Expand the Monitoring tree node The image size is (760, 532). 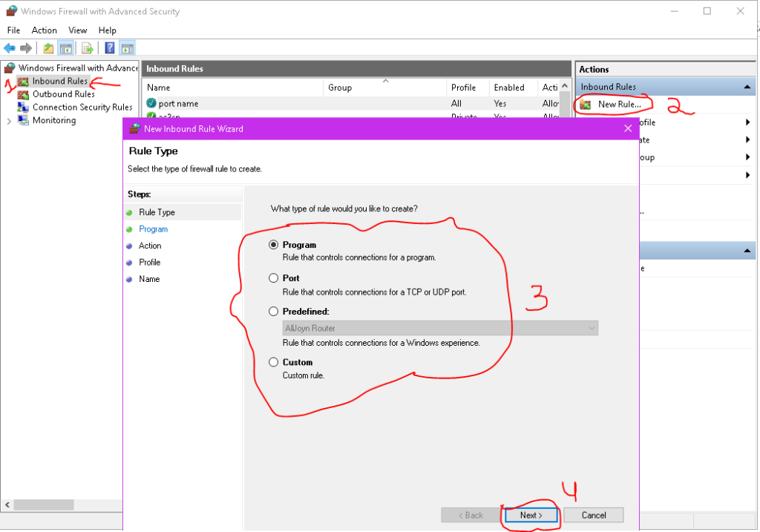pyautogui.click(x=9, y=121)
